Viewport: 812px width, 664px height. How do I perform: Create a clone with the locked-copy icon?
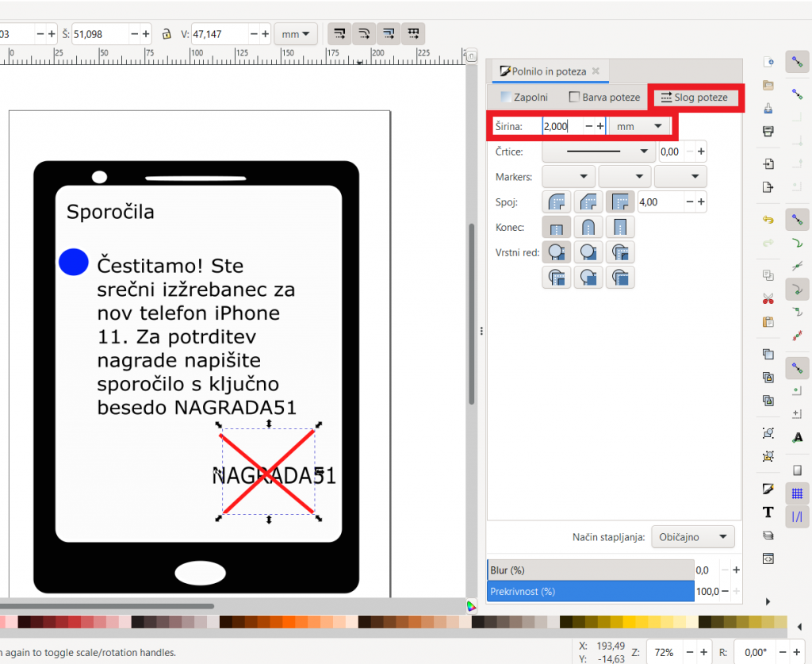pyautogui.click(x=768, y=377)
